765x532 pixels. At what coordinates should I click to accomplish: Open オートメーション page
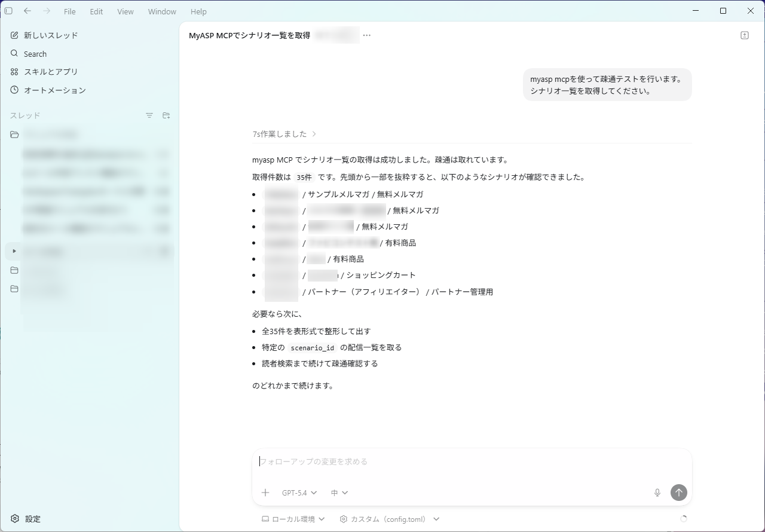pyautogui.click(x=54, y=90)
